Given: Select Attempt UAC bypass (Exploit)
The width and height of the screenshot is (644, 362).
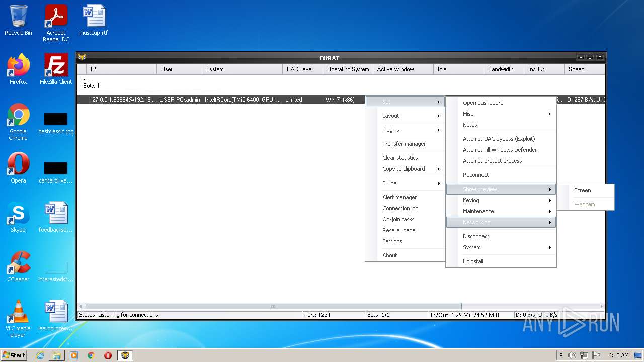Looking at the screenshot, I should click(501, 139).
